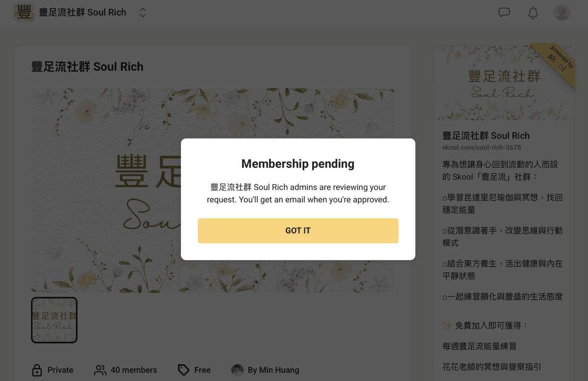This screenshot has height=381, width=588.
Task: Click the 'Membership pending' dialog heading
Action: click(x=298, y=164)
